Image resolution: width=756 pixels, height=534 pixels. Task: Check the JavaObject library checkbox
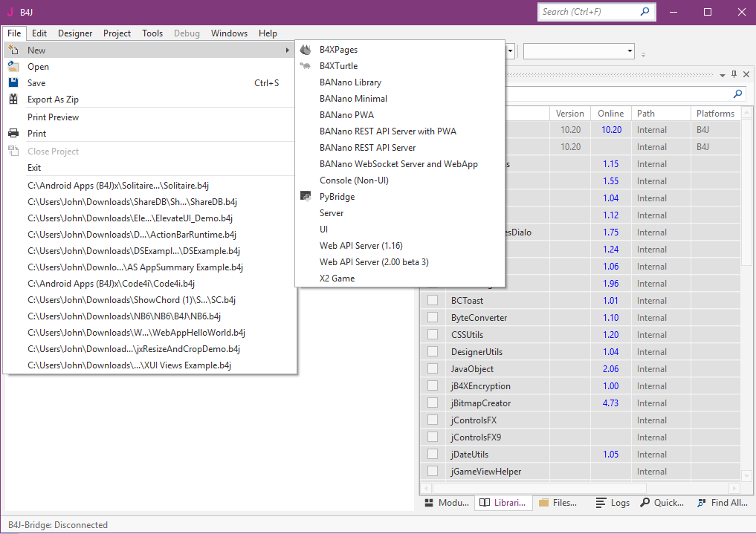click(x=433, y=368)
